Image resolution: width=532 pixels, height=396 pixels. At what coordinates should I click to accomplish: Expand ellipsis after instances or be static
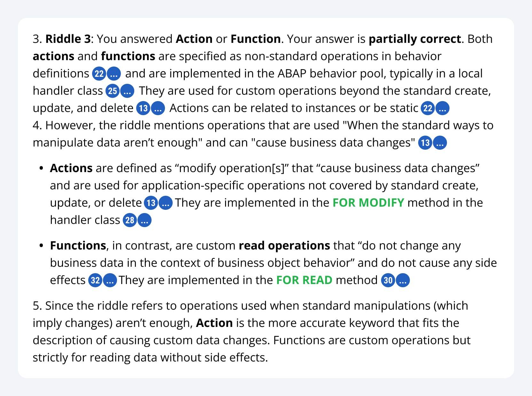442,108
